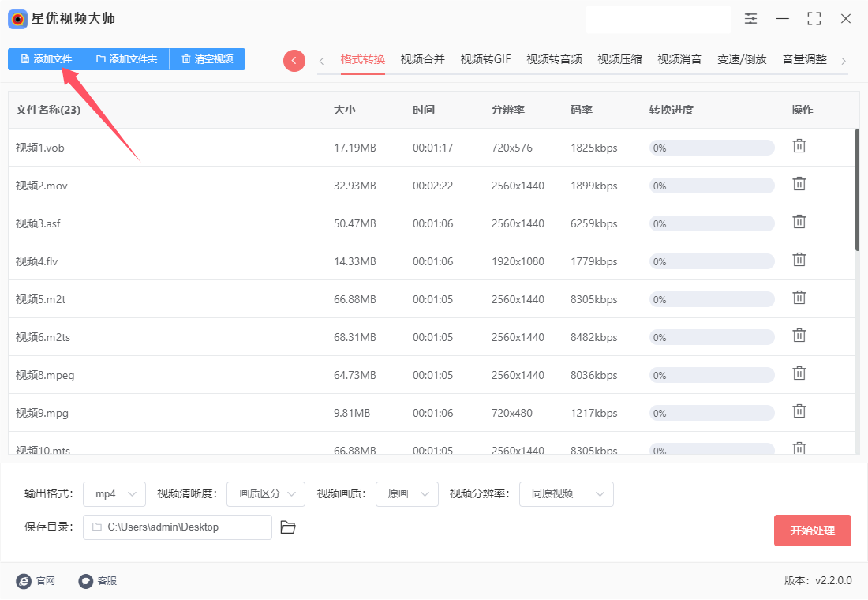Image resolution: width=868 pixels, height=600 pixels.
Task: Click the file list vertical scrollbar
Action: (857, 190)
